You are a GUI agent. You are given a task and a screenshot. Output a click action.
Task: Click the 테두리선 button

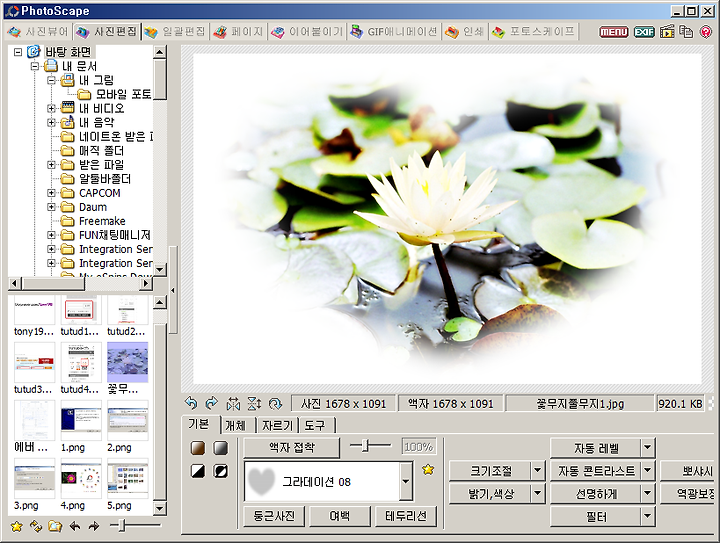pos(406,516)
